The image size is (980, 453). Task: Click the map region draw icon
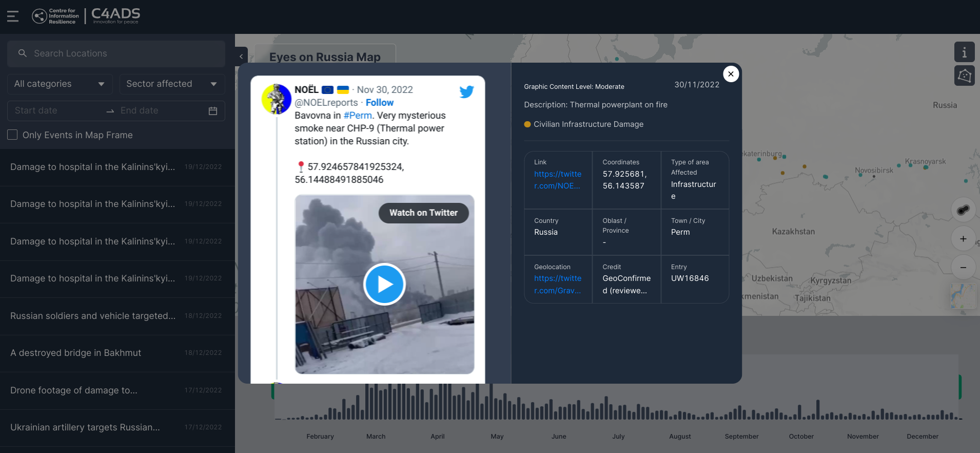pyautogui.click(x=964, y=76)
